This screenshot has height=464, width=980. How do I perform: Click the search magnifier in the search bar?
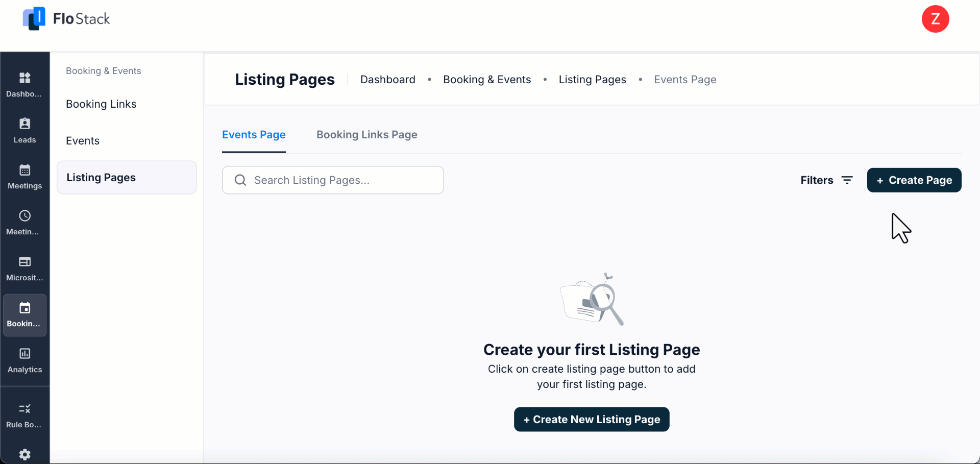(240, 180)
